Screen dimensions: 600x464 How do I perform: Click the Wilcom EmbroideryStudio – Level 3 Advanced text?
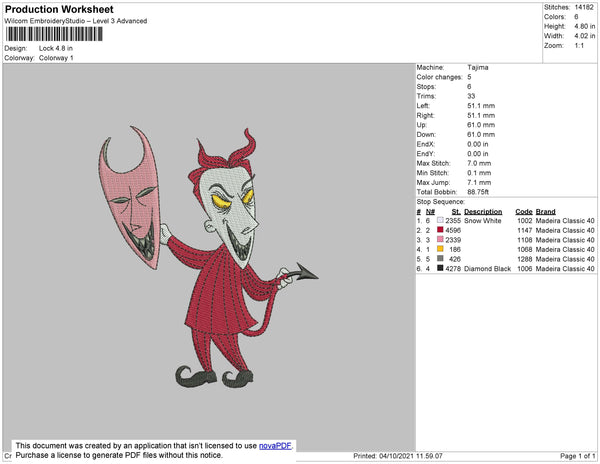[x=76, y=21]
